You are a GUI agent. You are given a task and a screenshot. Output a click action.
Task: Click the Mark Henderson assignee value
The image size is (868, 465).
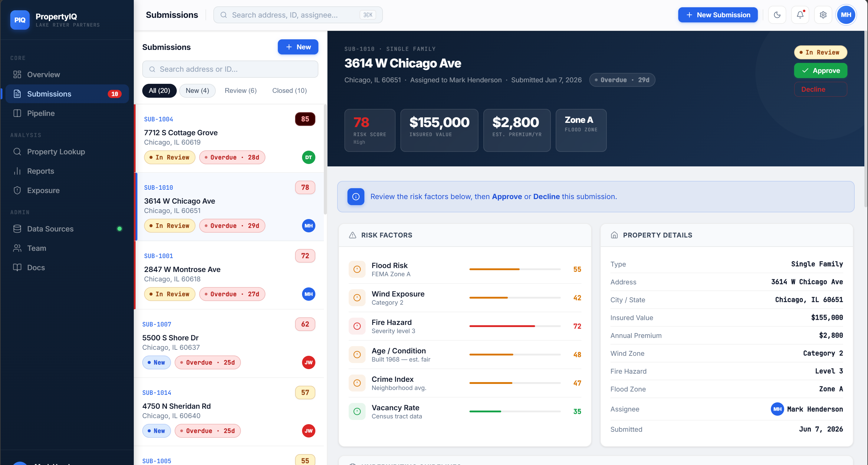807,409
